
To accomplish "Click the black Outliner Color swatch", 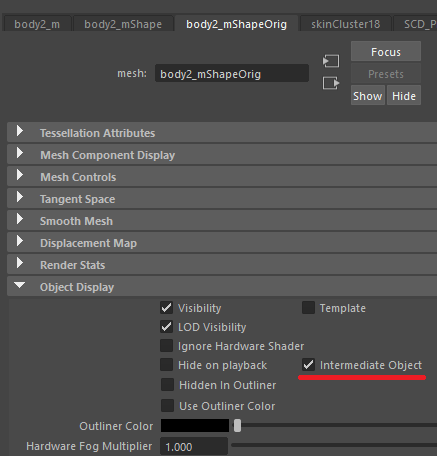I will [x=195, y=426].
